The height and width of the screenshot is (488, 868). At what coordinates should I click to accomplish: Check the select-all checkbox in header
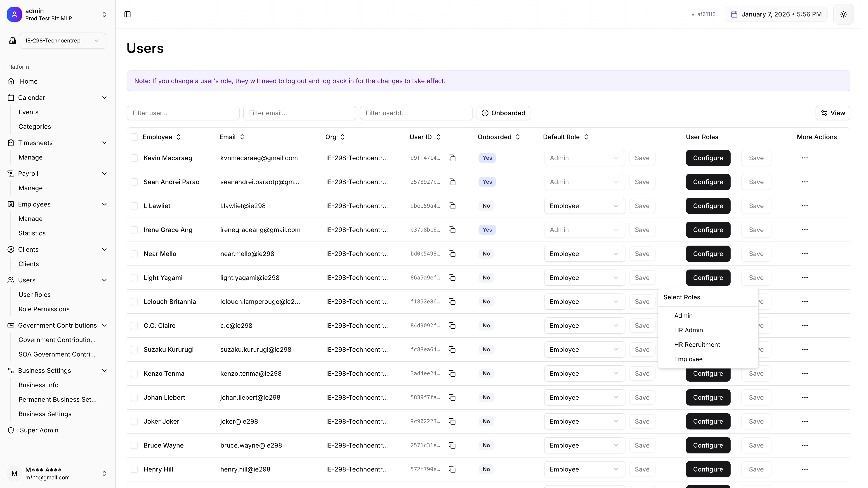point(134,137)
